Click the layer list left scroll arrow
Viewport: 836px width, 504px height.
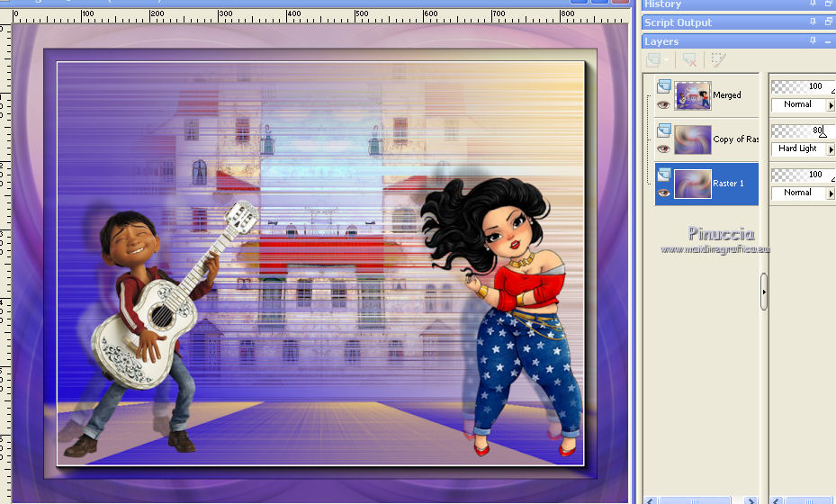click(x=651, y=500)
